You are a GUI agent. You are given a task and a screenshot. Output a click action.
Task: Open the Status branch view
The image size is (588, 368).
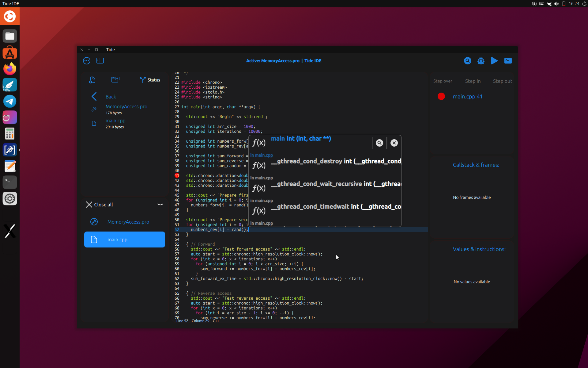pyautogui.click(x=150, y=80)
